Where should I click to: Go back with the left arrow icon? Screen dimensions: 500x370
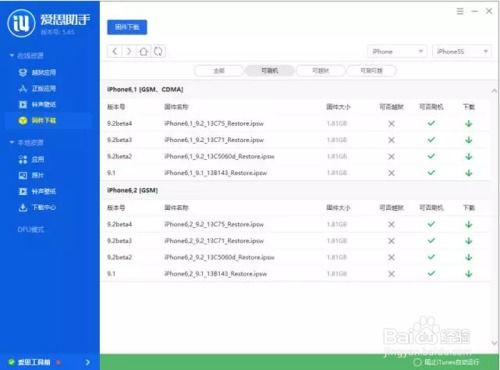pyautogui.click(x=115, y=51)
